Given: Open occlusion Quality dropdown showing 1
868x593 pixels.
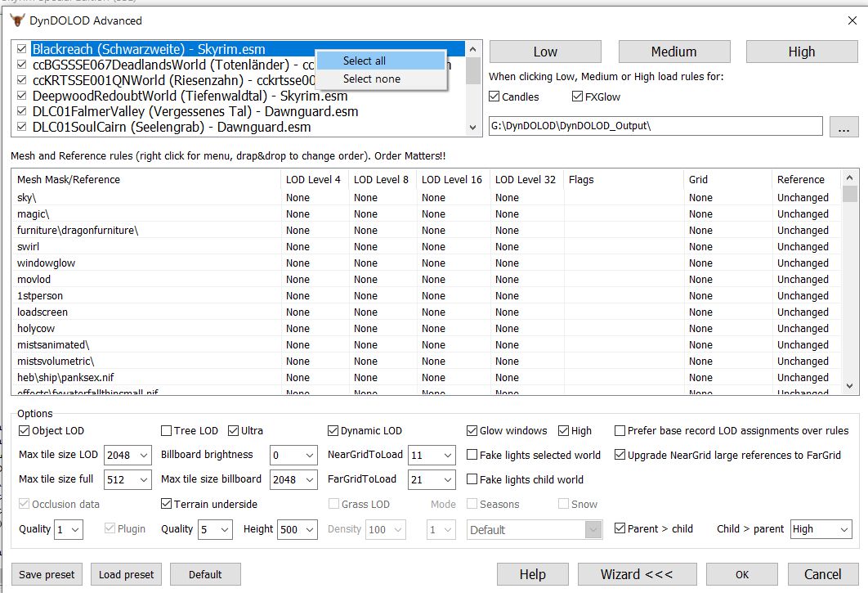Looking at the screenshot, I should (x=69, y=529).
